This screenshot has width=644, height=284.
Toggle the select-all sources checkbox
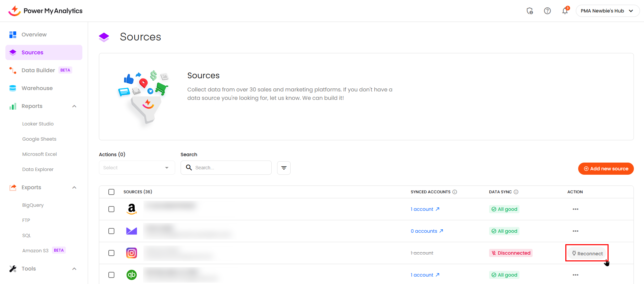111,192
